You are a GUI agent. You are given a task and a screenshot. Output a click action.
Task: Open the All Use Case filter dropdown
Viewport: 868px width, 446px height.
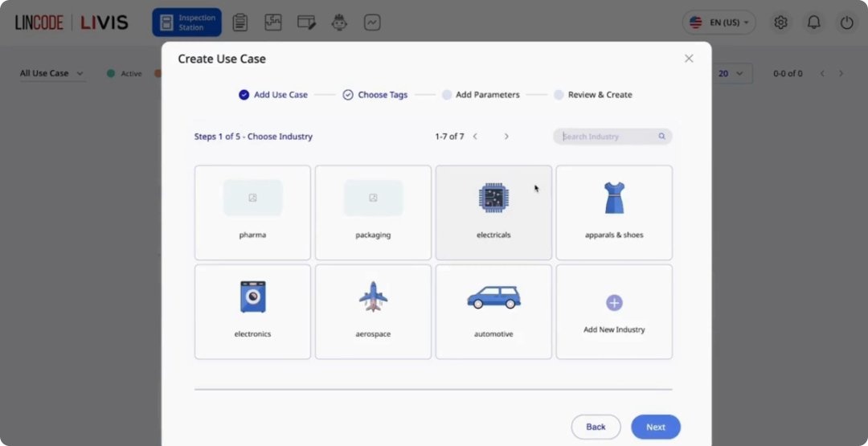click(x=52, y=73)
